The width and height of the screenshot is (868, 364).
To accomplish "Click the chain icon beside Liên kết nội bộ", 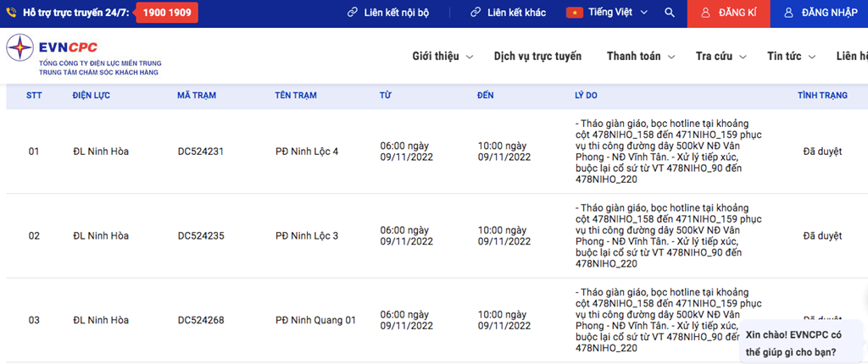I will (353, 13).
